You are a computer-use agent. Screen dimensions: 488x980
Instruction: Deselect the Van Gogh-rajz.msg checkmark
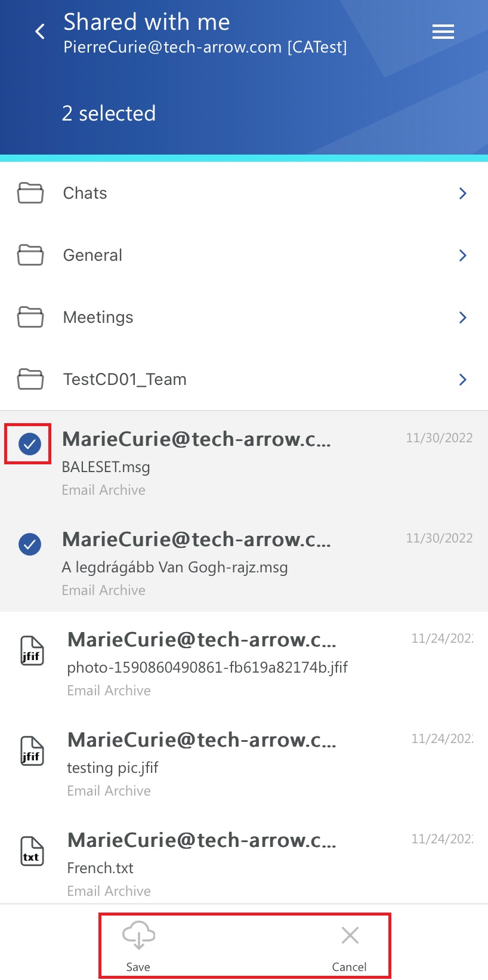coord(30,544)
